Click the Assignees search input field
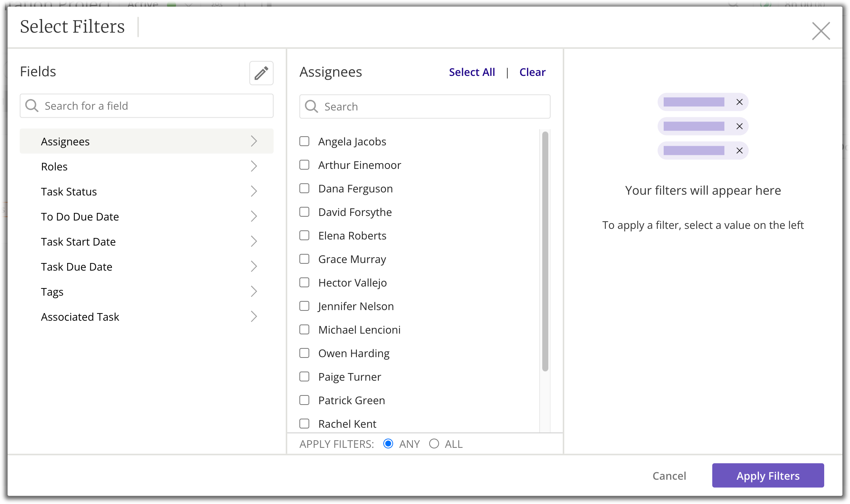Screen dimensions: 850x504 pyautogui.click(x=425, y=107)
